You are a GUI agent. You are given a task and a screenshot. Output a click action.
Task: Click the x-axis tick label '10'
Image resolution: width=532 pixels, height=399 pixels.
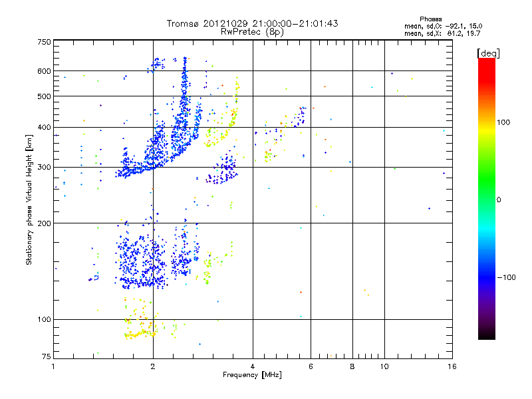click(384, 366)
